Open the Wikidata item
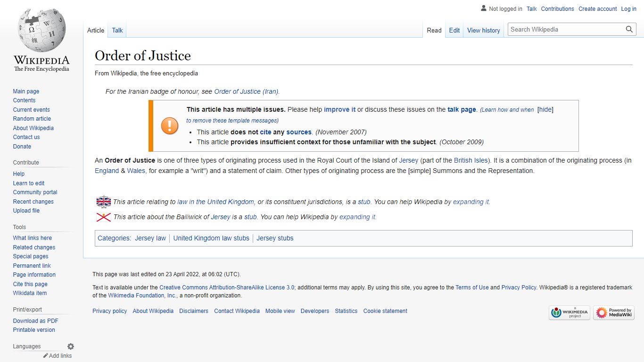Viewport: 644px width, 362px height. click(30, 293)
